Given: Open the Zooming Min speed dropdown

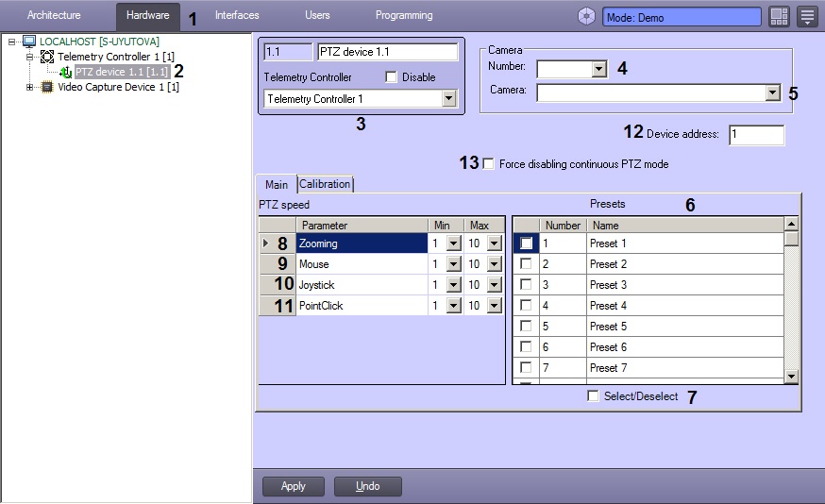Looking at the screenshot, I should click(x=453, y=244).
